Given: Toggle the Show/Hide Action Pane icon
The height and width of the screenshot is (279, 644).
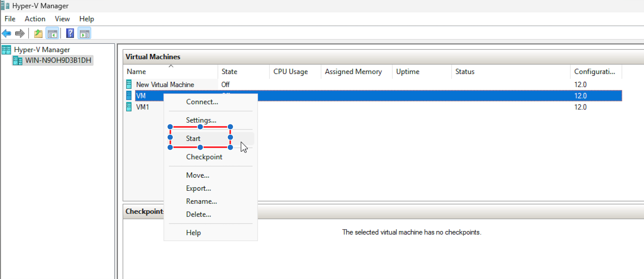Looking at the screenshot, I should [84, 33].
